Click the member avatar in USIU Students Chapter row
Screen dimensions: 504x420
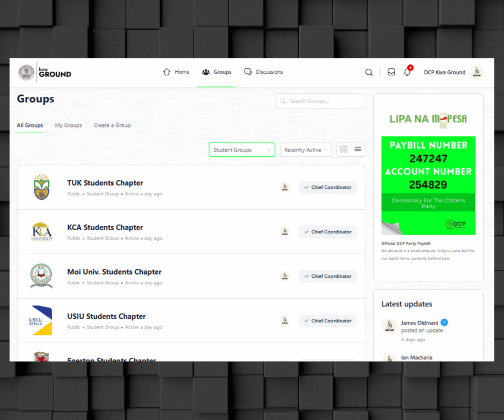(x=285, y=321)
